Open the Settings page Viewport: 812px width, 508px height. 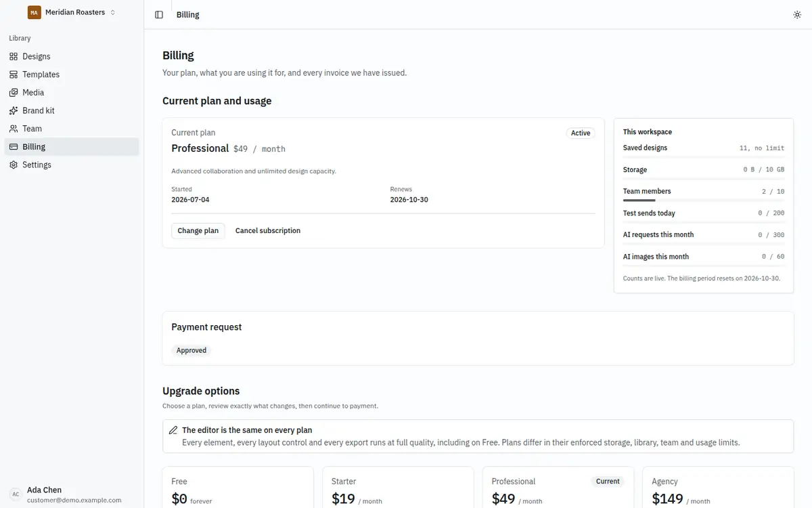(x=72, y=165)
